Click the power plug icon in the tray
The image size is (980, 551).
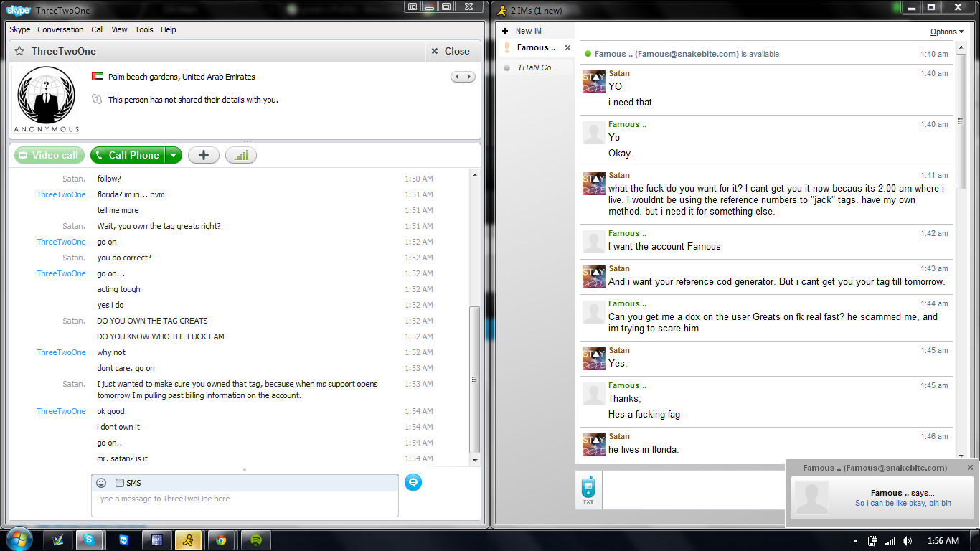[872, 541]
